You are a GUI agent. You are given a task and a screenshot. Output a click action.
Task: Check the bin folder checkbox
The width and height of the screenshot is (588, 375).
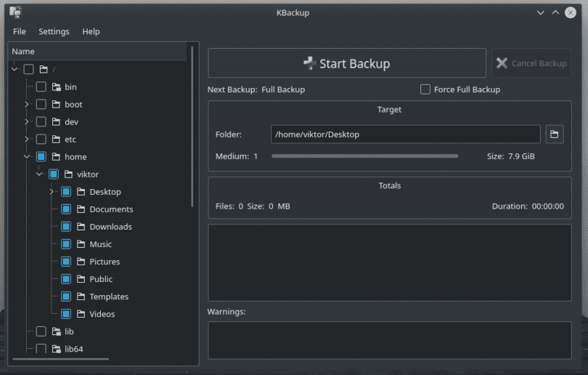tap(41, 87)
